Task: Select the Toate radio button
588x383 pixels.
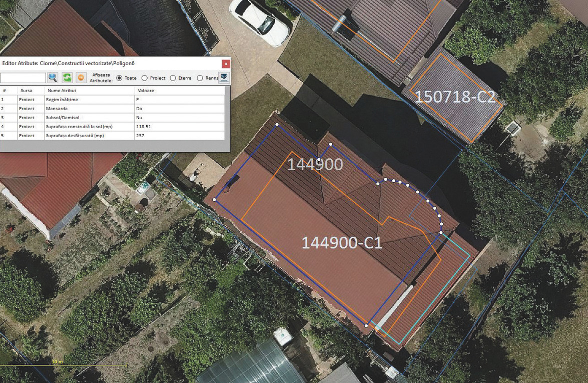Action: [x=120, y=78]
